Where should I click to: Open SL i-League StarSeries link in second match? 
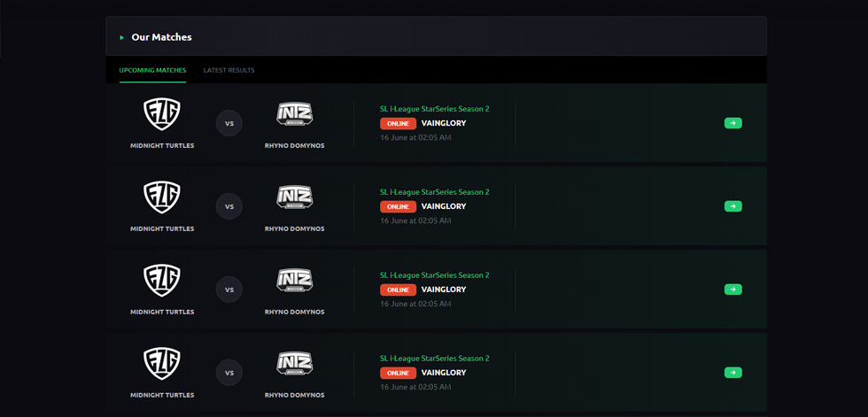point(435,192)
